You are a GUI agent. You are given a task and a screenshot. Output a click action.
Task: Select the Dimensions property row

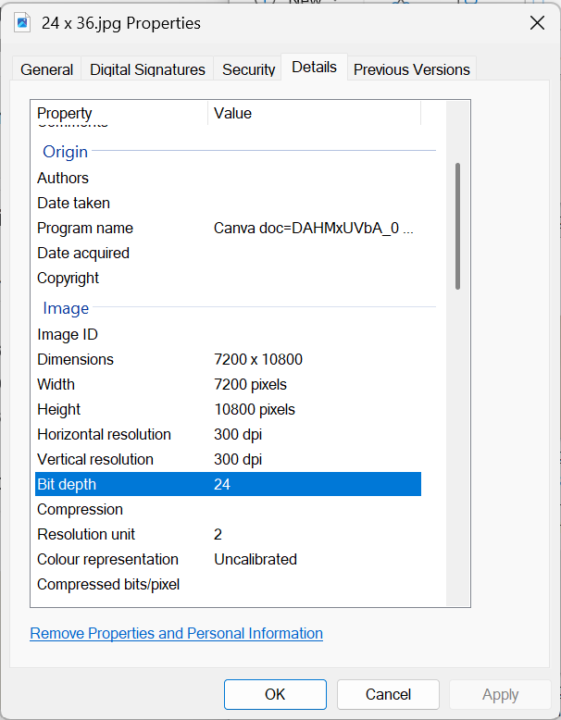click(228, 359)
